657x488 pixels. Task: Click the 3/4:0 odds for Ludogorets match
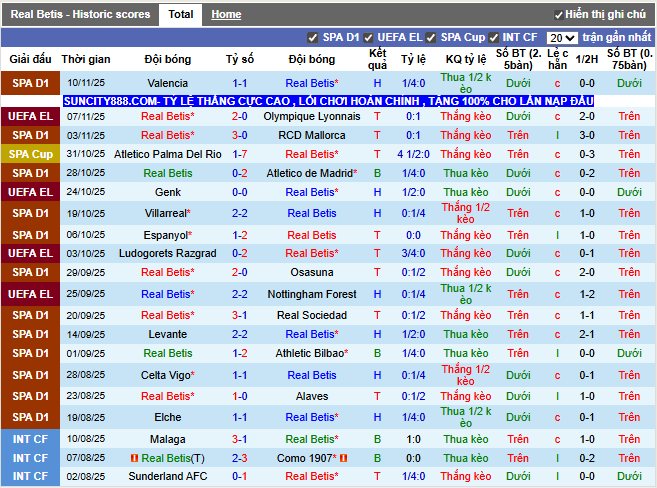[414, 253]
